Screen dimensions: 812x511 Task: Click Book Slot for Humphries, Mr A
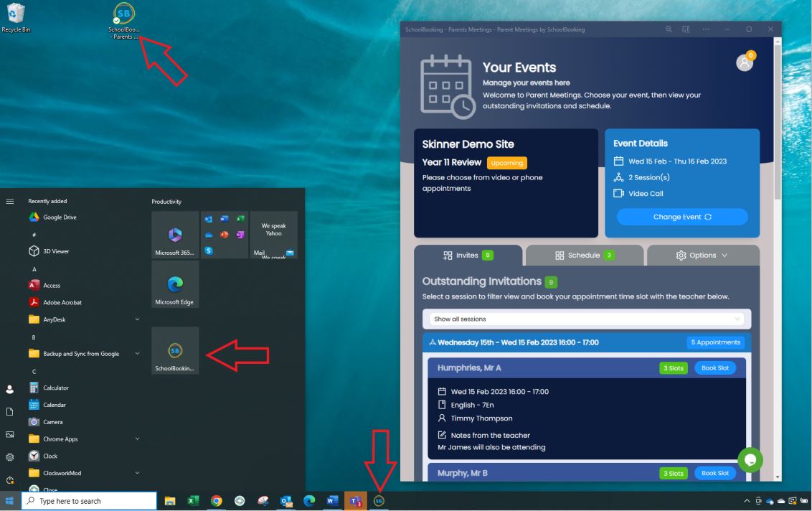(714, 368)
